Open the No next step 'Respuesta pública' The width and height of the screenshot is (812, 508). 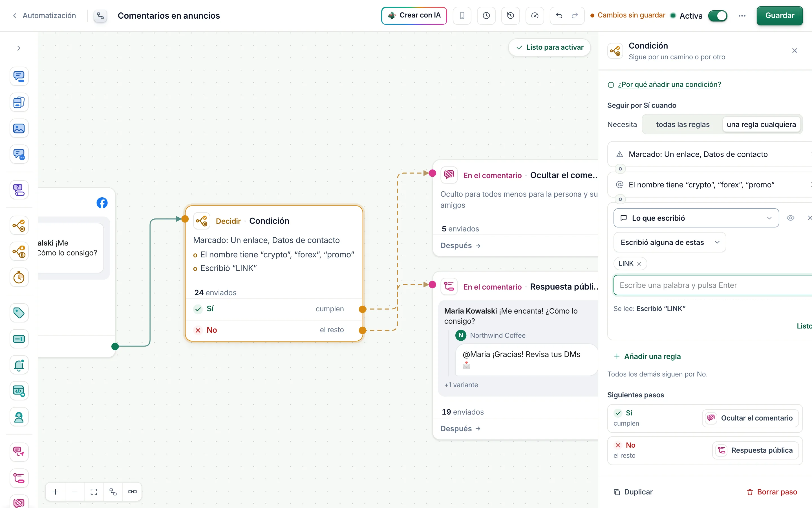(755, 450)
